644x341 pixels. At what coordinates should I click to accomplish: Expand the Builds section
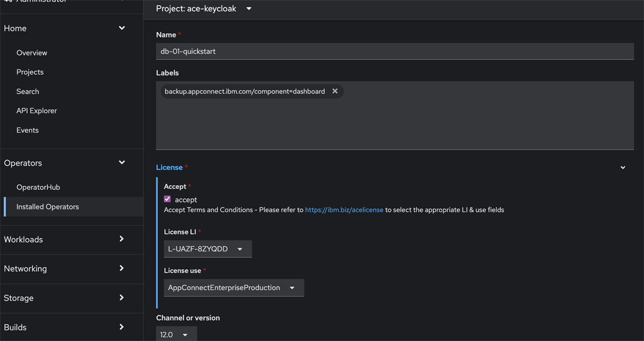[x=122, y=327]
